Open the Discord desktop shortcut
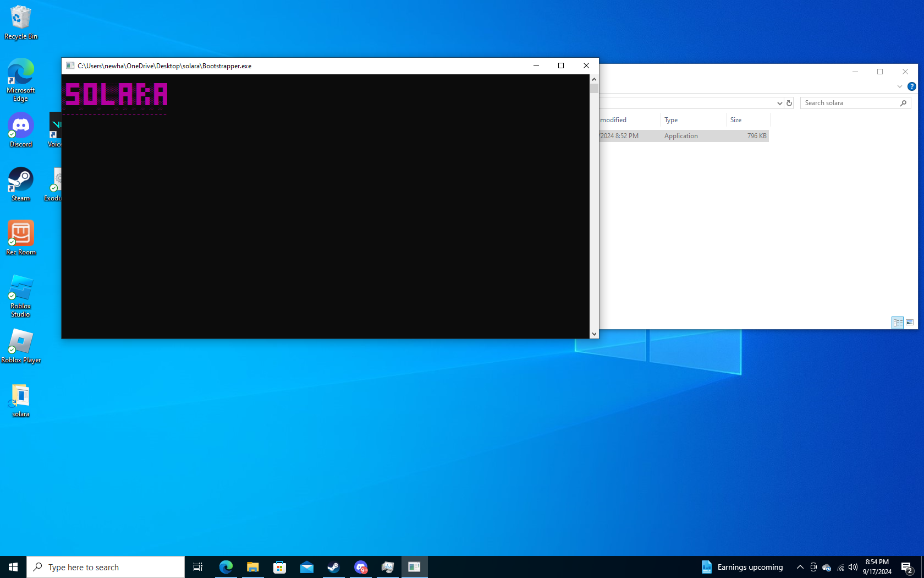 (21, 130)
